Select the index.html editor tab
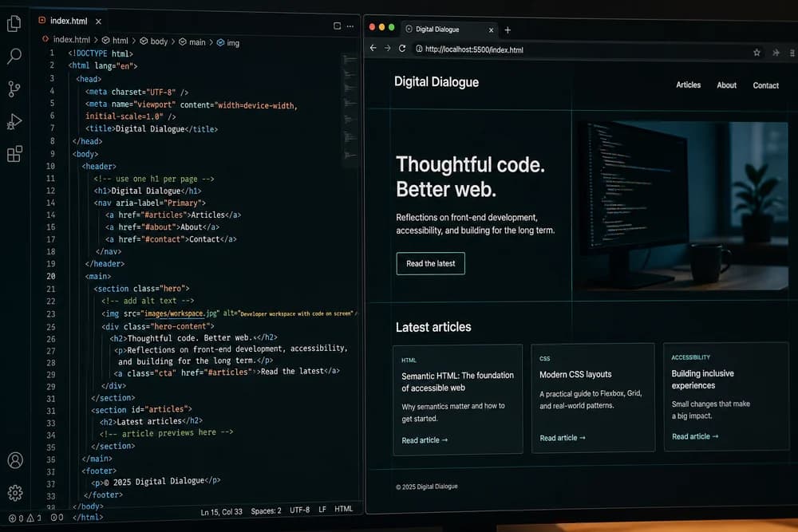Screen dimensions: 798x532 69,21
